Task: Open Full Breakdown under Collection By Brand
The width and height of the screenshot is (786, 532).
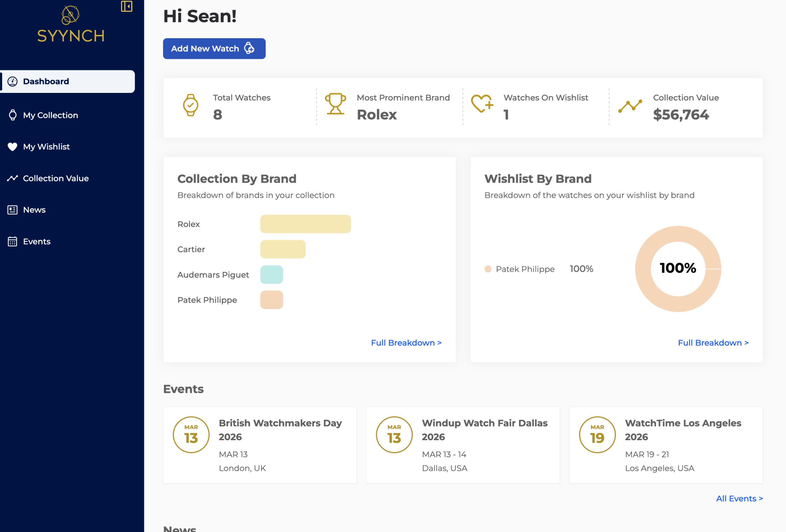Action: point(406,343)
